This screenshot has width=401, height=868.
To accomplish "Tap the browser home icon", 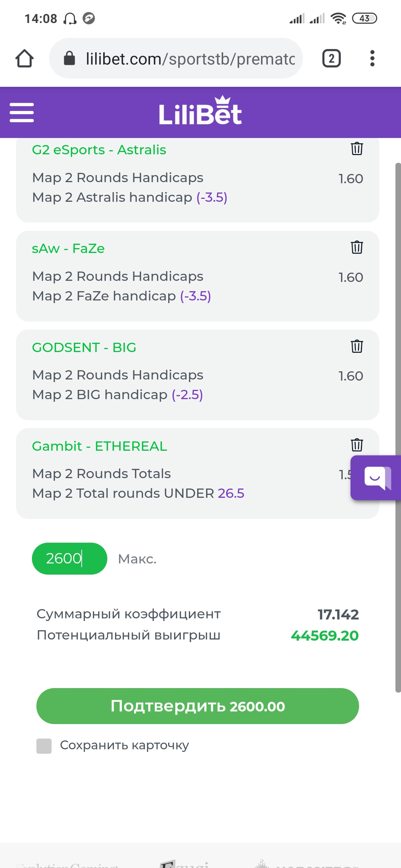I will tap(25, 59).
